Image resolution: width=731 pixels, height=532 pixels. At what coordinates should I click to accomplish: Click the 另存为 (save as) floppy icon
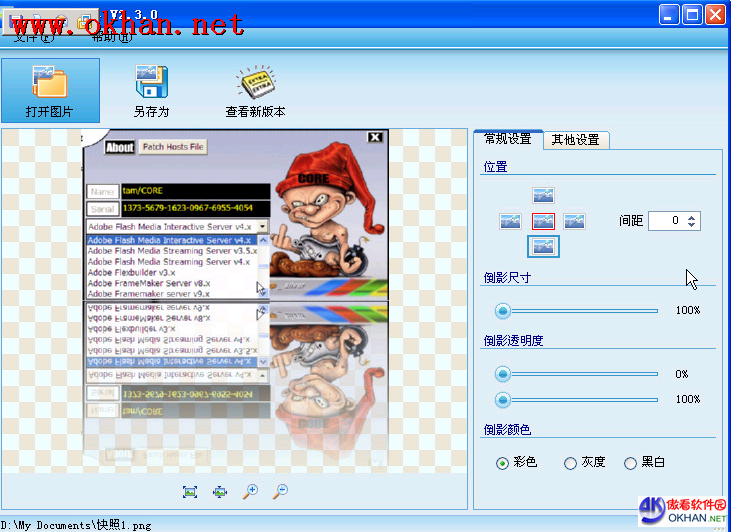coord(152,81)
